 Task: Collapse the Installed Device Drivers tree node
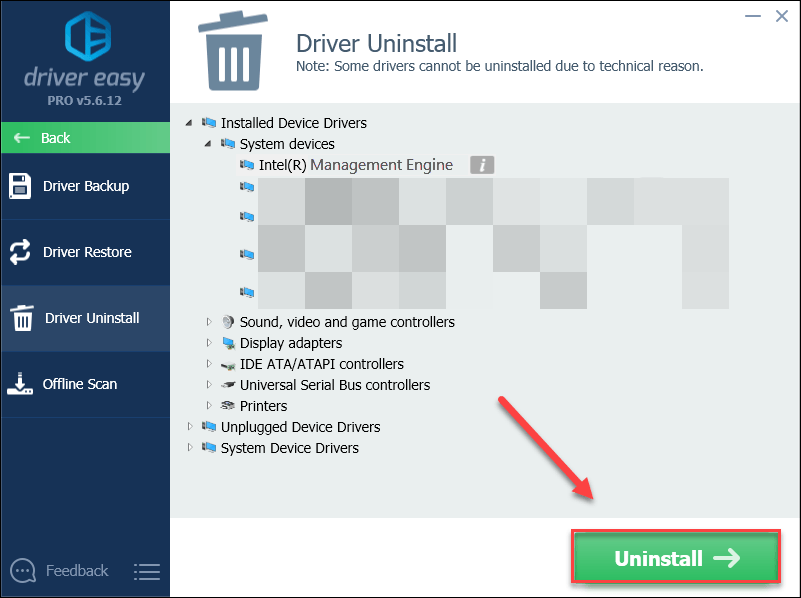click(189, 123)
